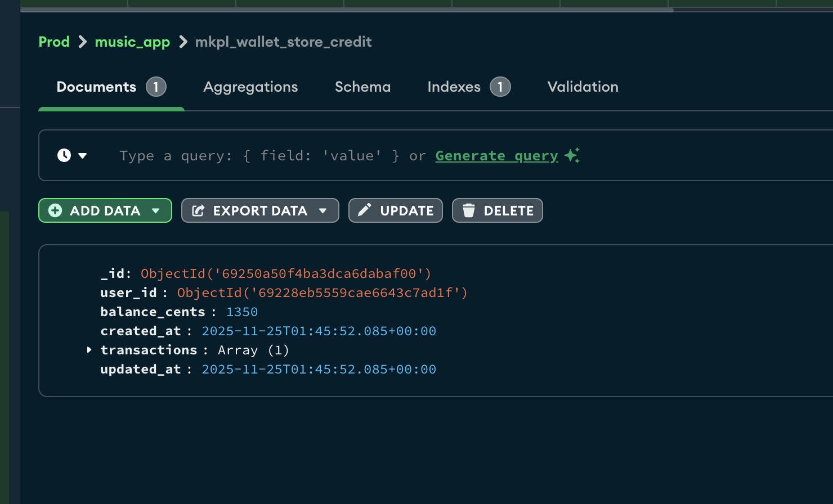
Task: Click the balance_cents value 1350
Action: coord(242,312)
